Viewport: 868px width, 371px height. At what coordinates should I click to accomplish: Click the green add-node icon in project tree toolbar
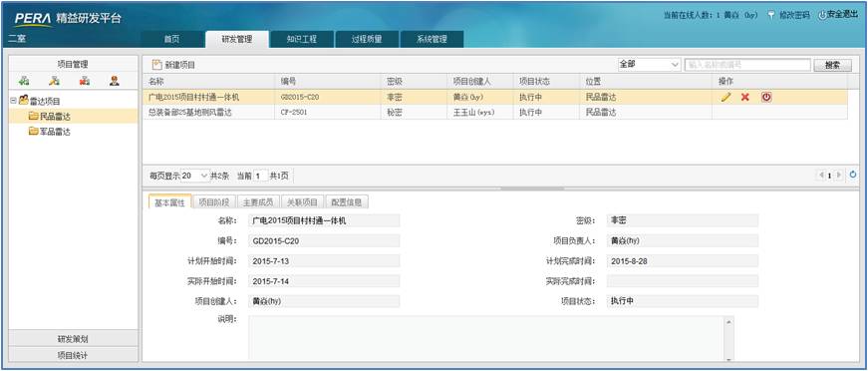[x=23, y=82]
